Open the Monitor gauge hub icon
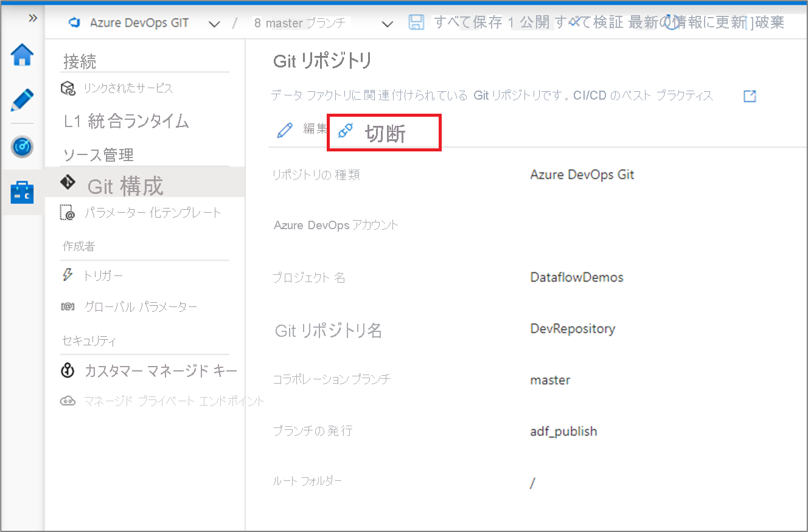The image size is (808, 532). pos(23,146)
